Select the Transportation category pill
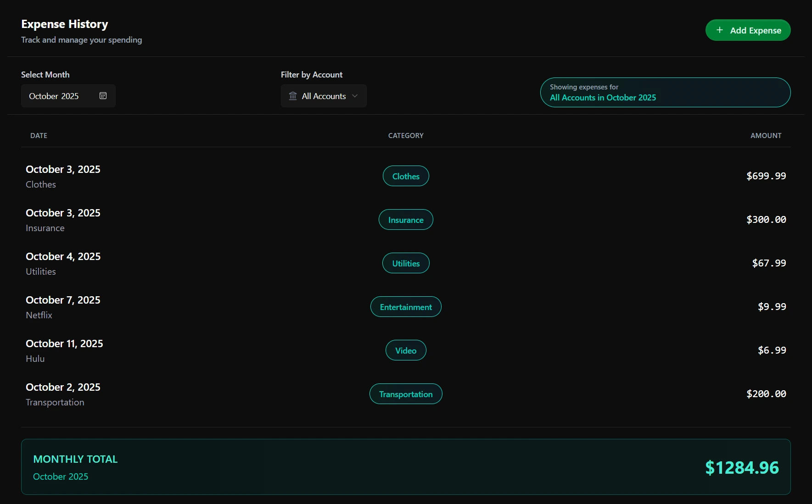Viewport: 812px width, 504px height. [405, 393]
